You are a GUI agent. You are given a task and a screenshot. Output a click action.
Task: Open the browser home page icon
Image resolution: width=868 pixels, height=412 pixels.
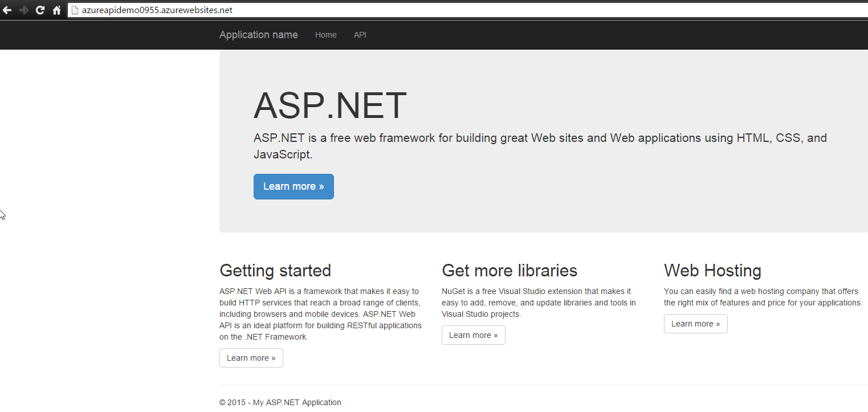[x=56, y=10]
